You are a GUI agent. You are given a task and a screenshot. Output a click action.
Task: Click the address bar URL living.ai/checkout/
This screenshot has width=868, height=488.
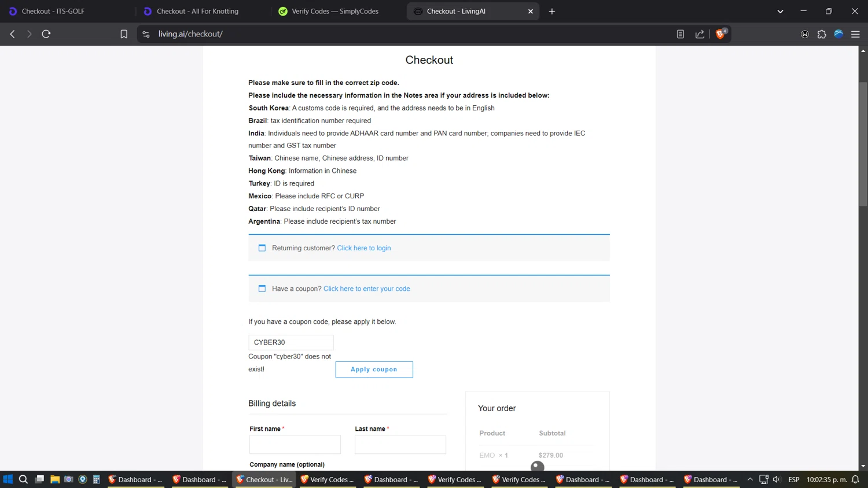(190, 34)
